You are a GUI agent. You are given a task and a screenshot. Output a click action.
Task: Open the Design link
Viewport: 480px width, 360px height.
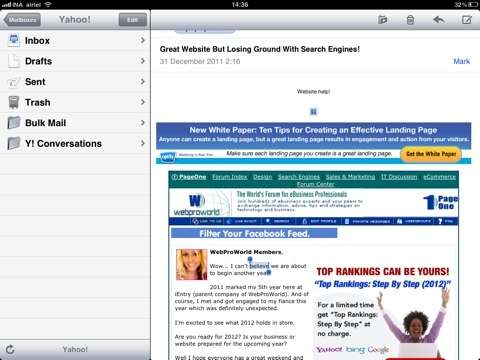pyautogui.click(x=263, y=177)
